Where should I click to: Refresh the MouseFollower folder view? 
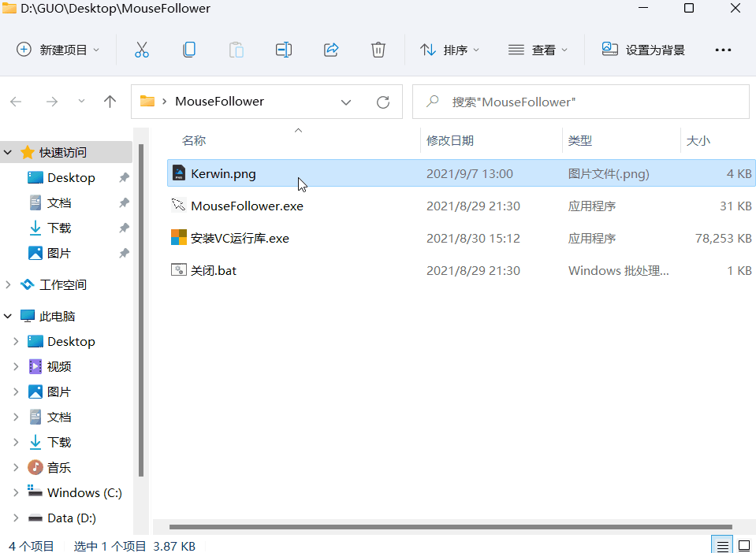pos(383,102)
